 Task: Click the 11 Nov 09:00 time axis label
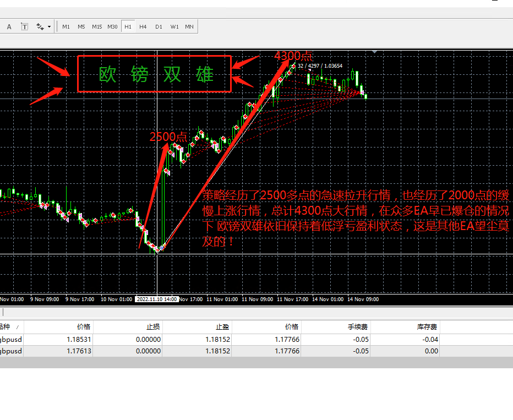(x=258, y=299)
